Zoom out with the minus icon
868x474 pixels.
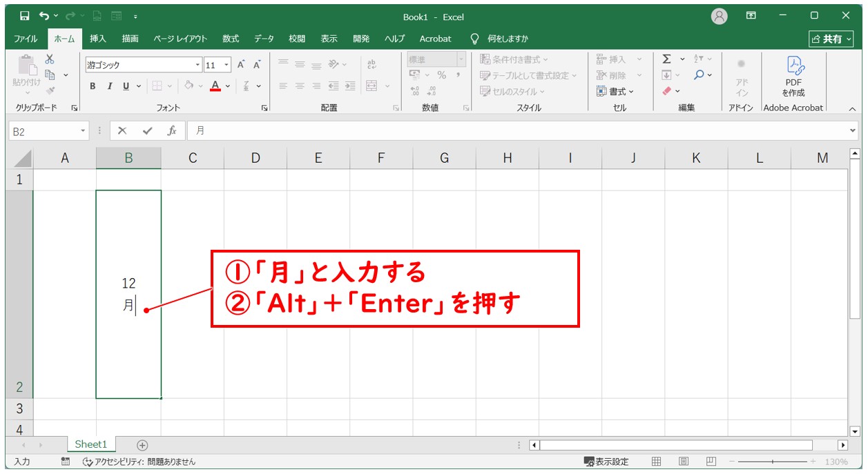pos(733,462)
